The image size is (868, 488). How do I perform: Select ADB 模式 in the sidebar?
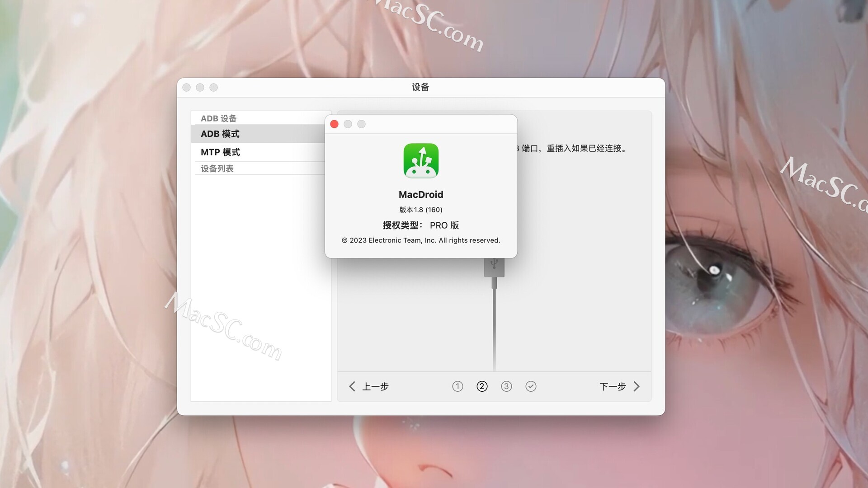(260, 134)
